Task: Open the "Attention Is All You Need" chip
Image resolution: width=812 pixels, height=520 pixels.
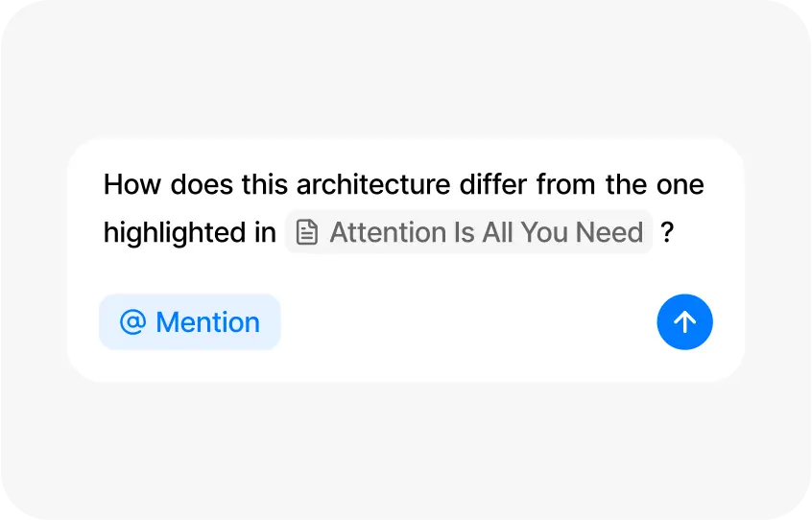Action: point(468,232)
